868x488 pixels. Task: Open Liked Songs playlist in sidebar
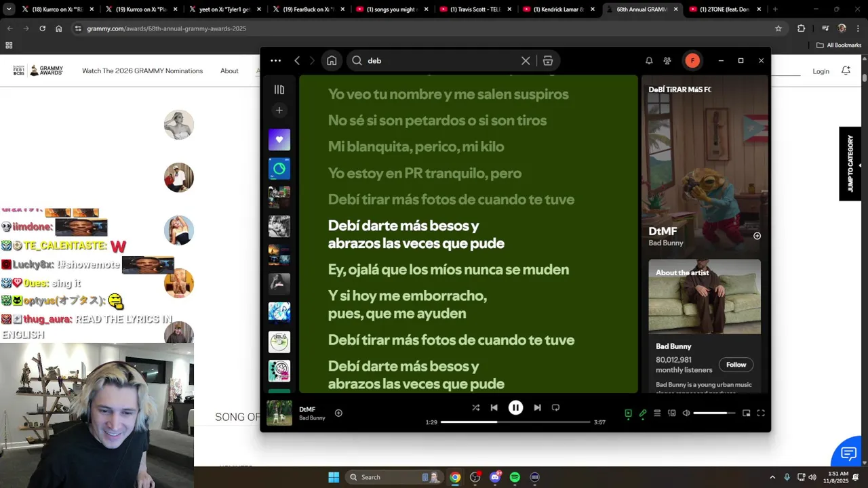(x=279, y=140)
